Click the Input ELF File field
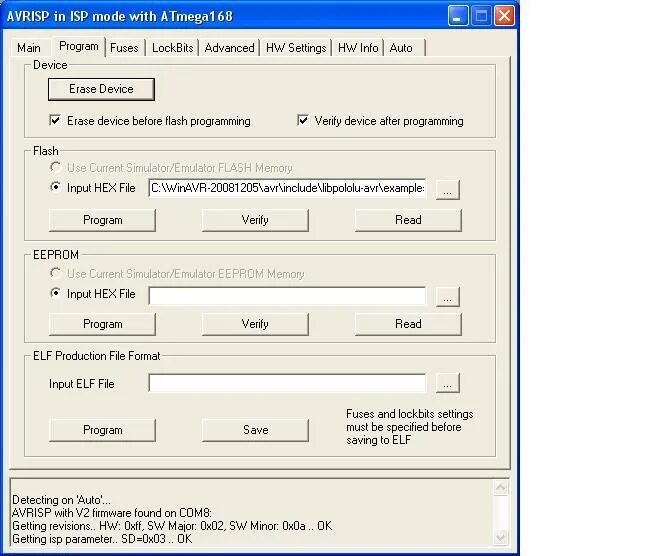 pos(287,383)
